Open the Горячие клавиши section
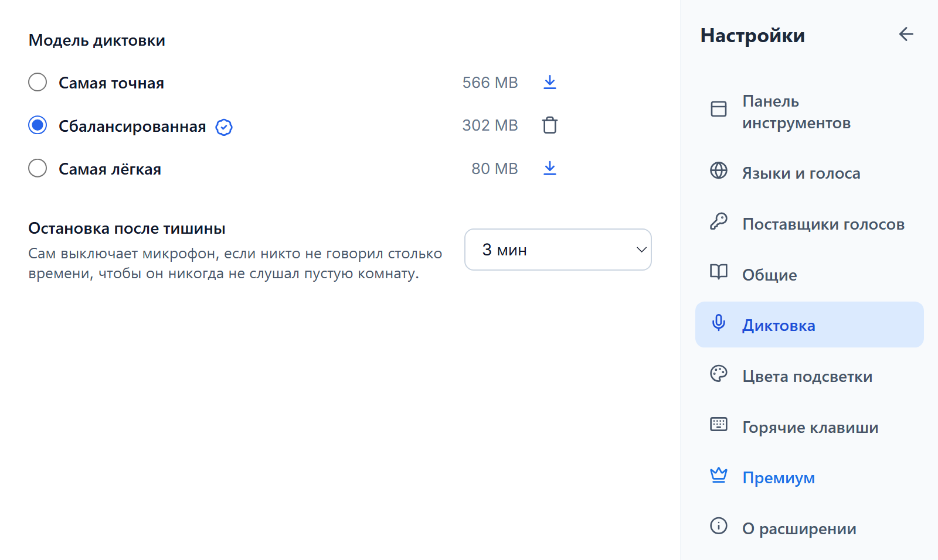Viewport: 938px width, 560px height. (810, 427)
